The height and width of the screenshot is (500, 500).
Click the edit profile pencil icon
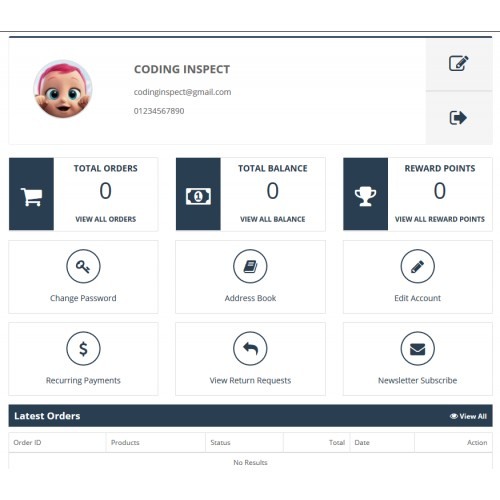tap(458, 63)
